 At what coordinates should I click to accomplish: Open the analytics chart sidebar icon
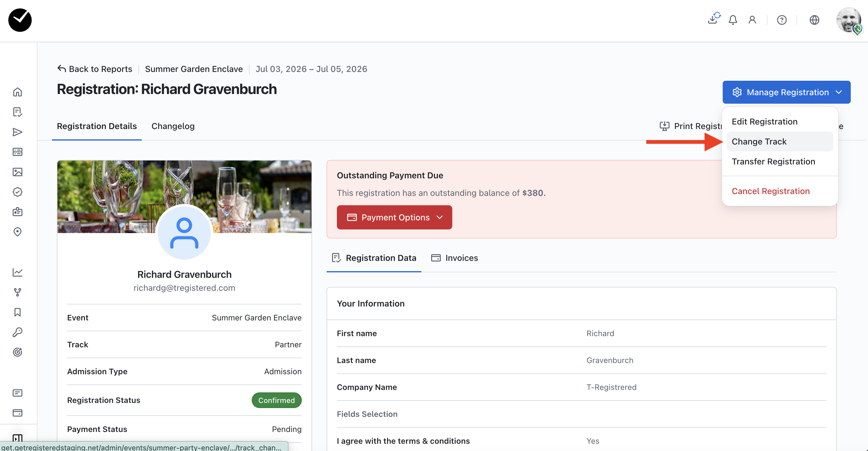(x=18, y=272)
